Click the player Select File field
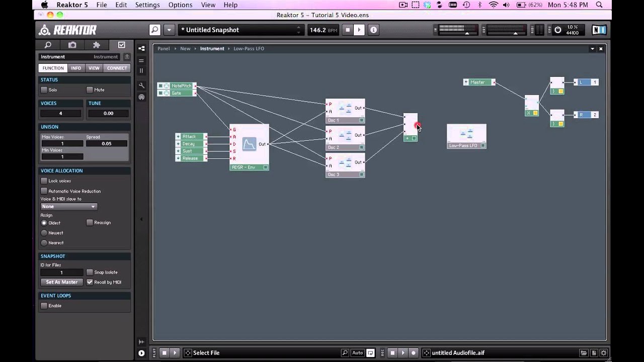 click(261, 353)
